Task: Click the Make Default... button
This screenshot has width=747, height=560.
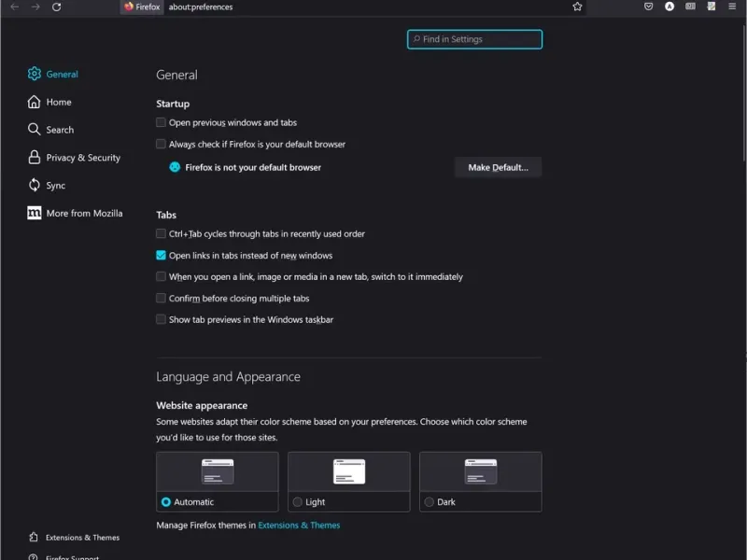Action: 498,168
